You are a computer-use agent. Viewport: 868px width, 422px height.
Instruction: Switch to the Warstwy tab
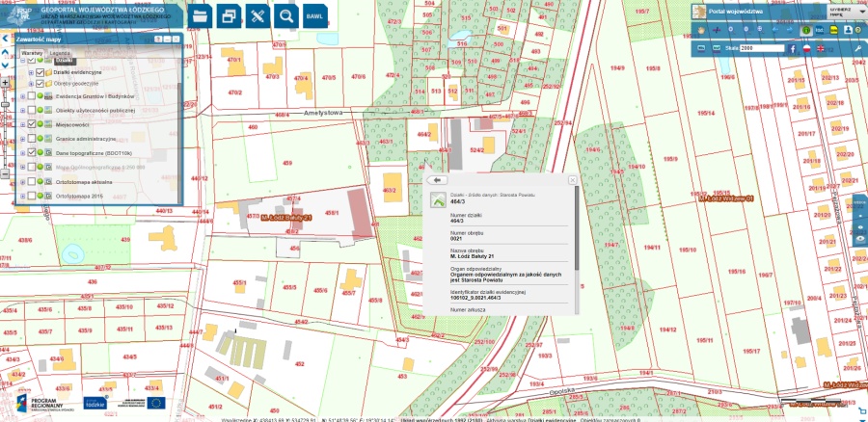(x=32, y=53)
